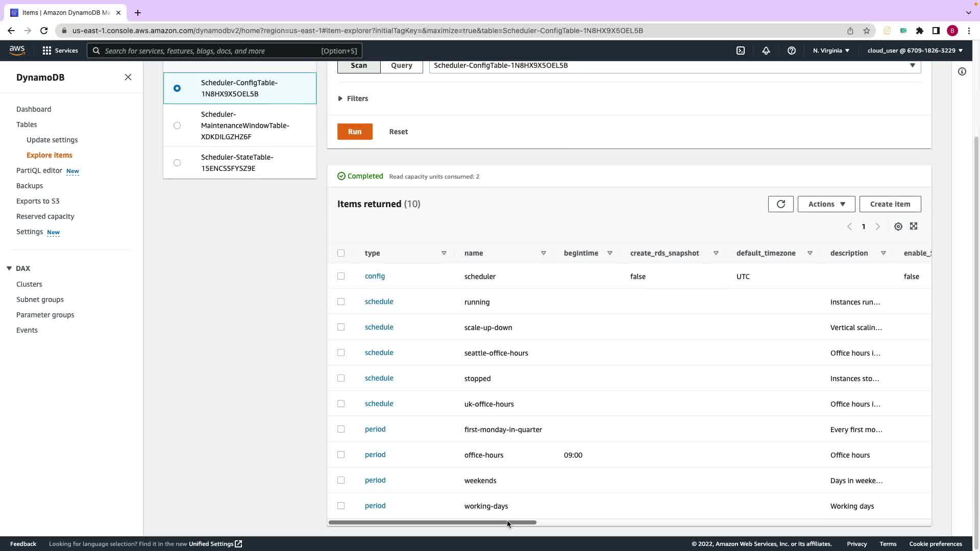Click the refresh items button
Screen dimensions: 980x551
tap(780, 204)
